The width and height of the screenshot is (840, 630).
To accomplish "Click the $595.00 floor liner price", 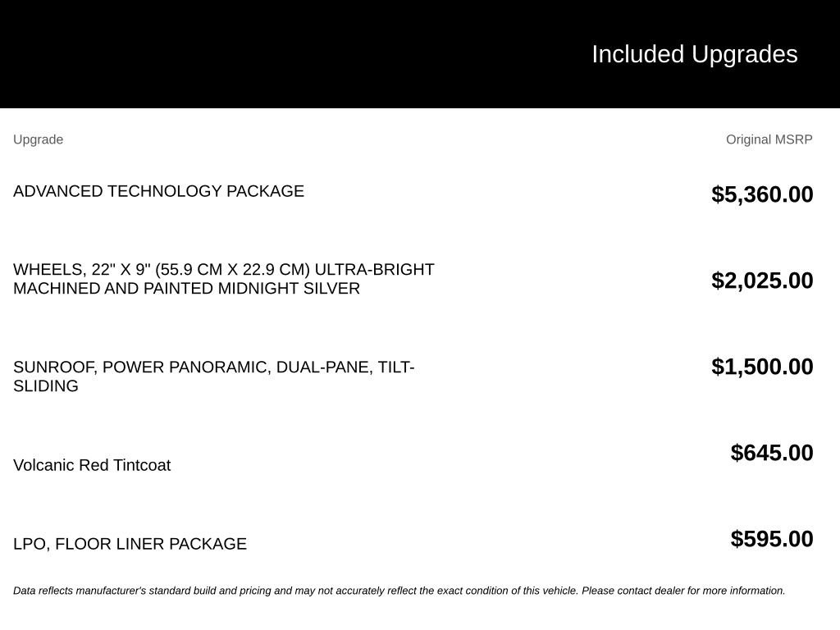I will tap(771, 539).
